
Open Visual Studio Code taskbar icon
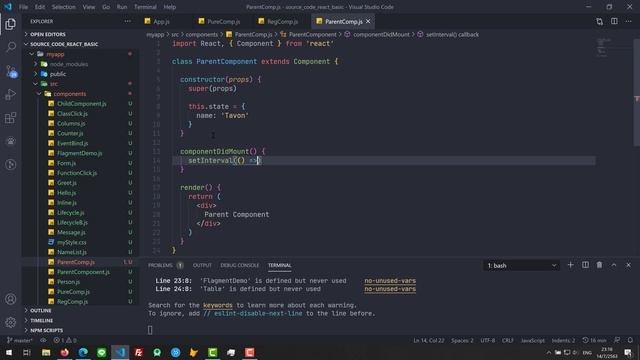click(120, 353)
